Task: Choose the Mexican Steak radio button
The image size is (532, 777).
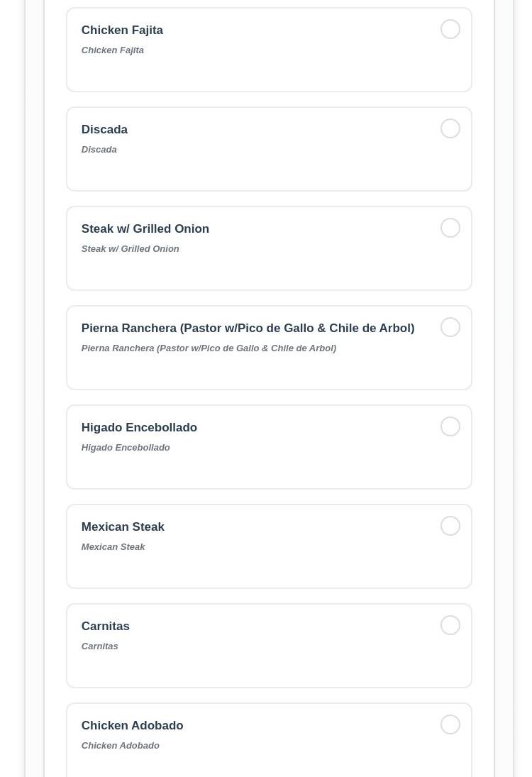Action: point(450,526)
